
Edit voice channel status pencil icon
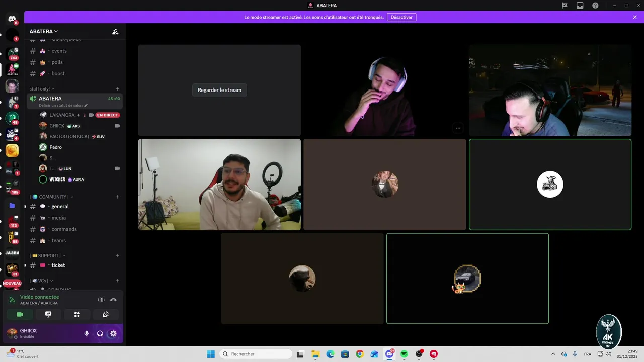coord(86,106)
